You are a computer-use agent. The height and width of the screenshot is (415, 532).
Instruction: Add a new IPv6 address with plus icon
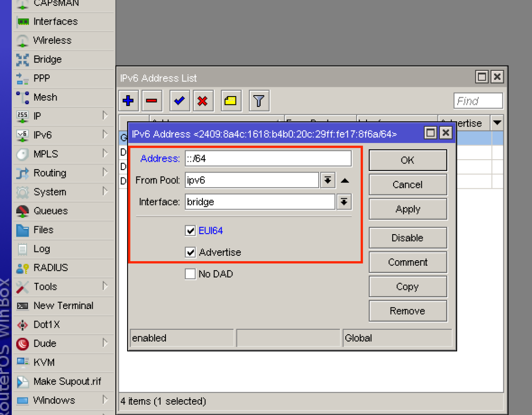[128, 101]
